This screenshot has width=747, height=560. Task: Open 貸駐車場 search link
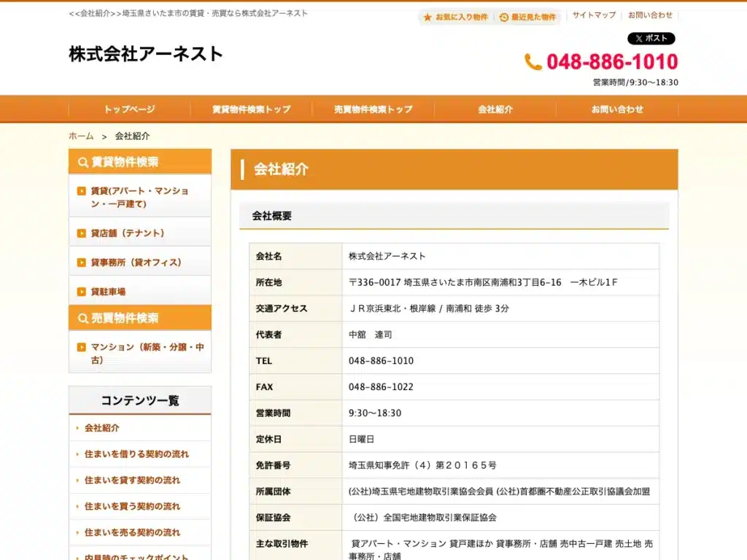(108, 292)
